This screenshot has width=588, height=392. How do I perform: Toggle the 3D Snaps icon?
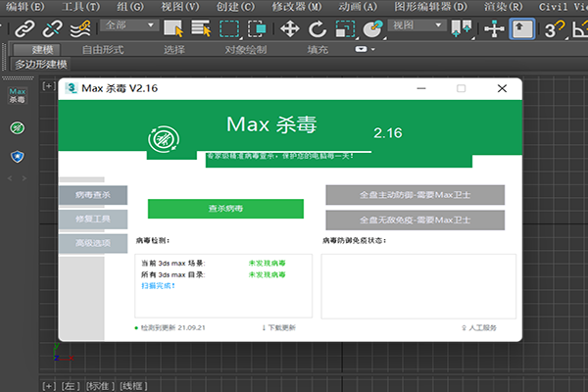(x=555, y=29)
